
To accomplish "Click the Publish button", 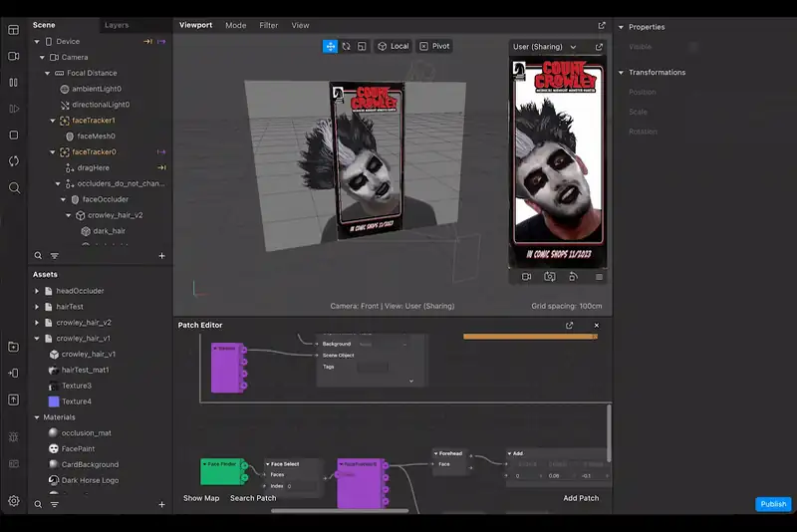I will tap(773, 504).
